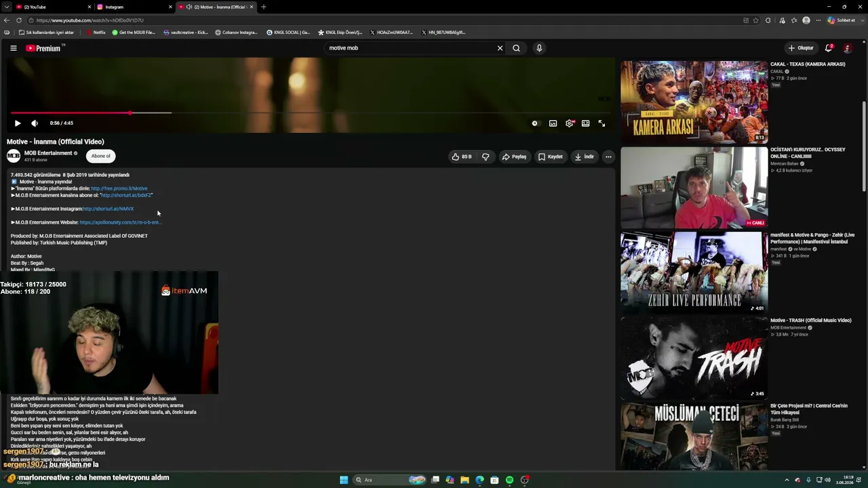
Task: Open the vaultcreative - Kick bookmark
Action: pos(186,33)
